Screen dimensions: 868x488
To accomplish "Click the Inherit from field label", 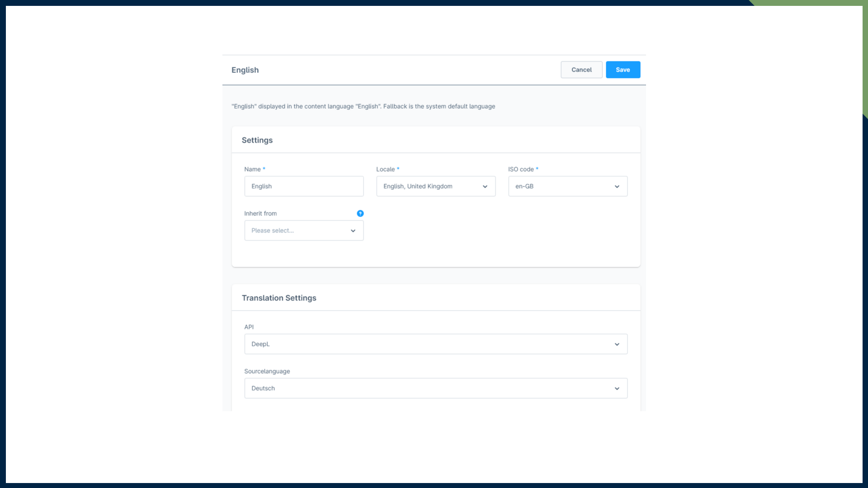I will click(x=260, y=213).
